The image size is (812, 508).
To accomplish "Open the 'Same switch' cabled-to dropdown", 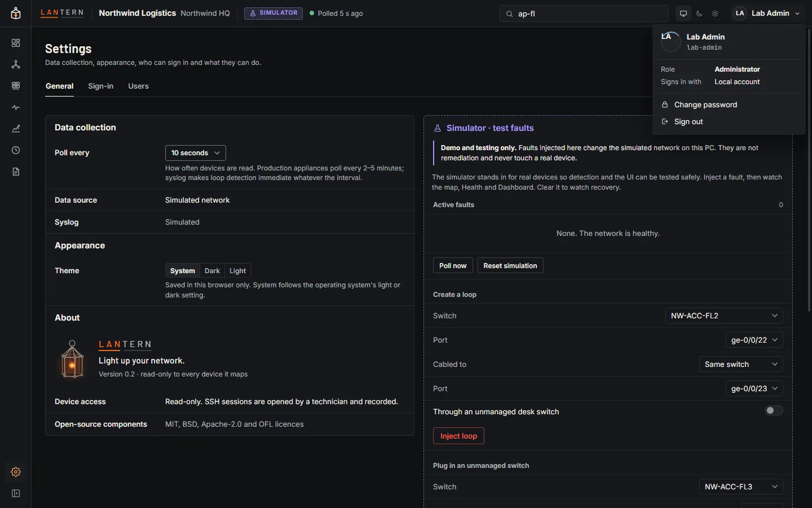I will pos(741,364).
